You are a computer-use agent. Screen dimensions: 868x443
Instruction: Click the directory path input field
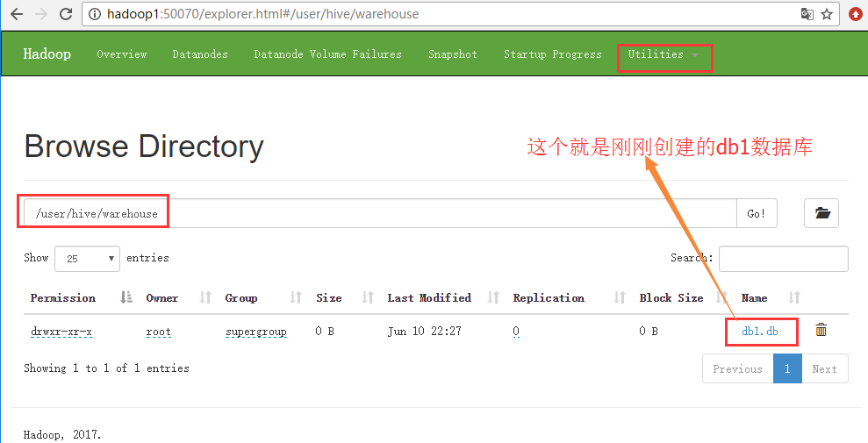click(x=380, y=213)
